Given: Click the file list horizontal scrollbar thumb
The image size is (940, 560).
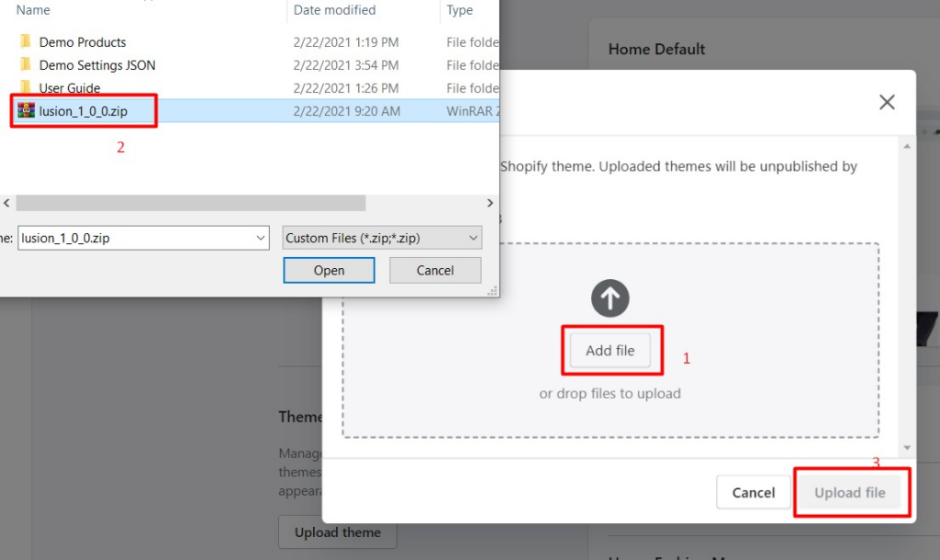Looking at the screenshot, I should coord(191,203).
